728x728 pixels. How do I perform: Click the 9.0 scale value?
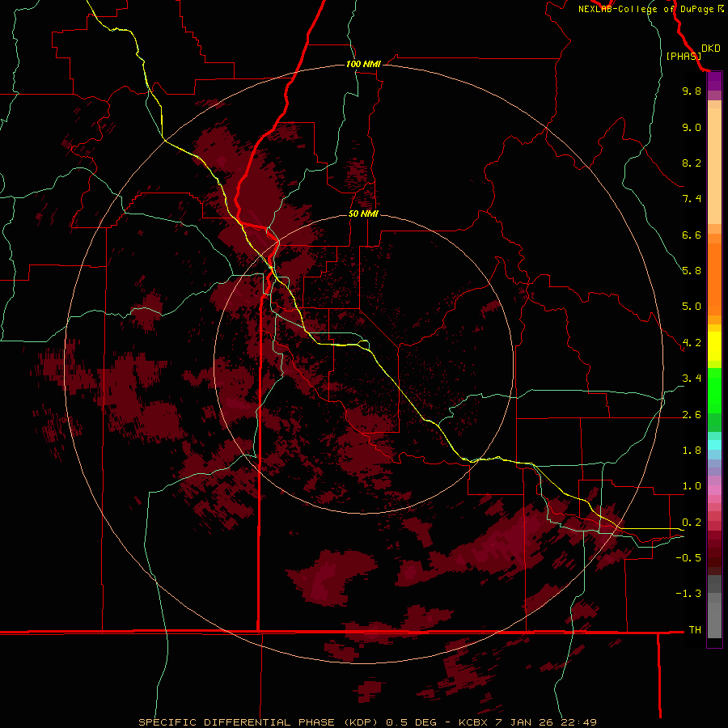pos(692,127)
